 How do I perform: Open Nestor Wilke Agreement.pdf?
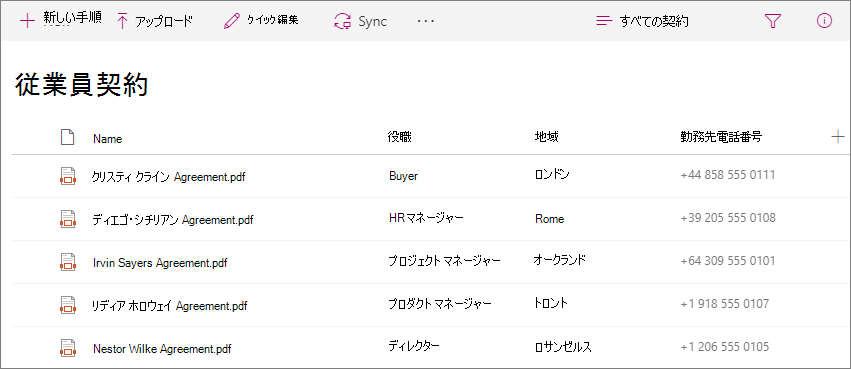[162, 348]
